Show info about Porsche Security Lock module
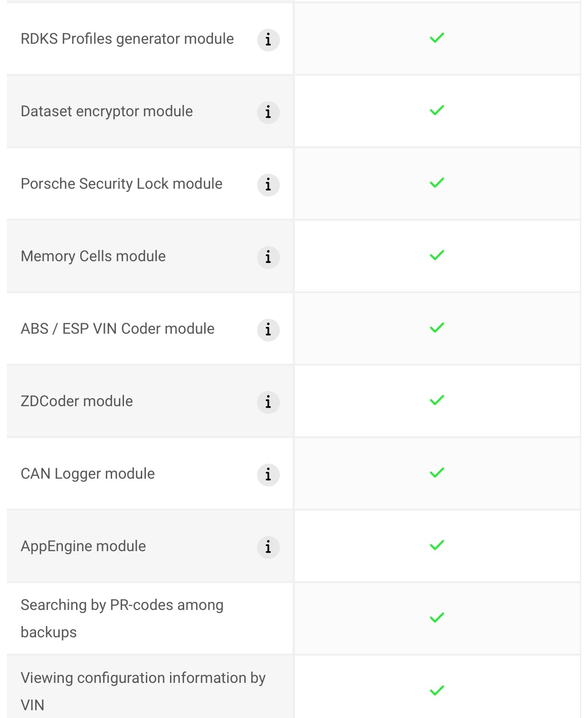 [268, 185]
